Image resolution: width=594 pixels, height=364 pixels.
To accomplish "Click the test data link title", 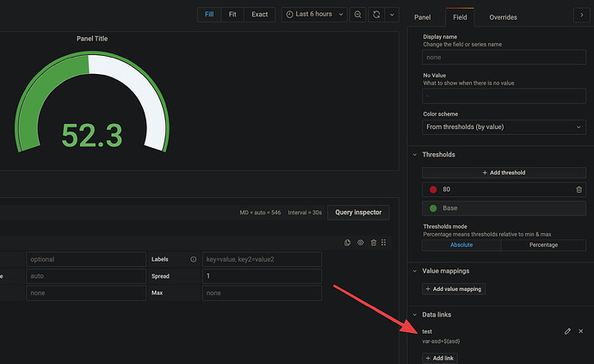I will coord(427,331).
